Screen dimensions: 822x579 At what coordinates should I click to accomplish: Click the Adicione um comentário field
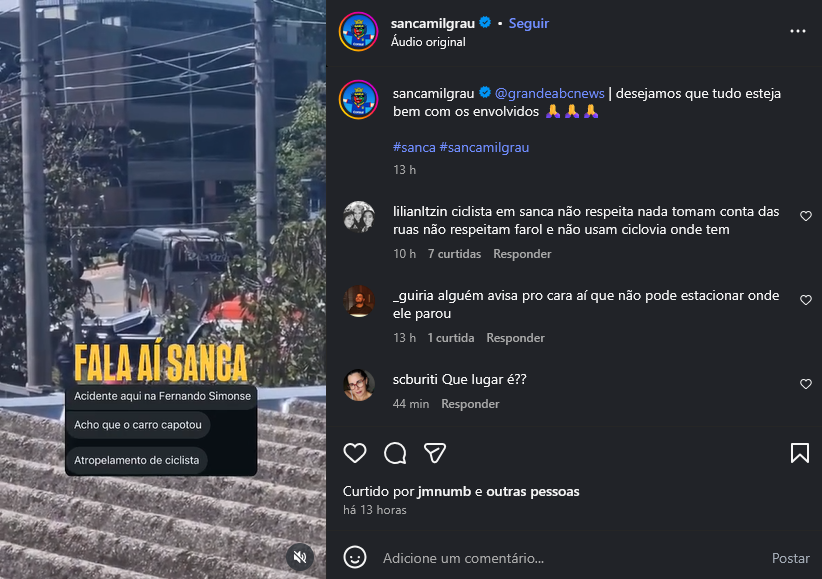tap(571, 558)
